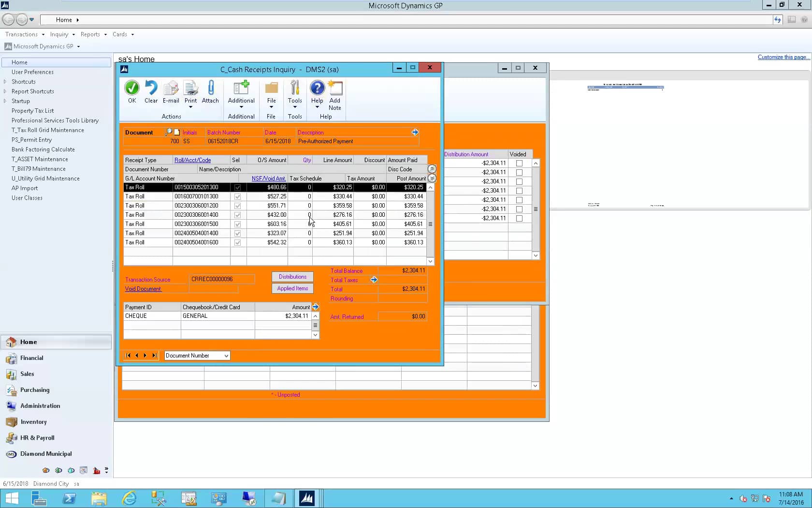Go to next record navigation button
This screenshot has width=812, height=508.
(145, 355)
